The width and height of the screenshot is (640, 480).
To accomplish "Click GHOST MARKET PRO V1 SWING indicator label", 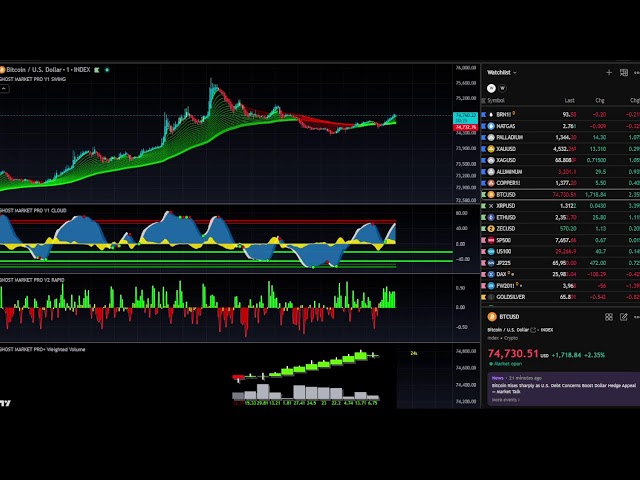I will pos(33,79).
